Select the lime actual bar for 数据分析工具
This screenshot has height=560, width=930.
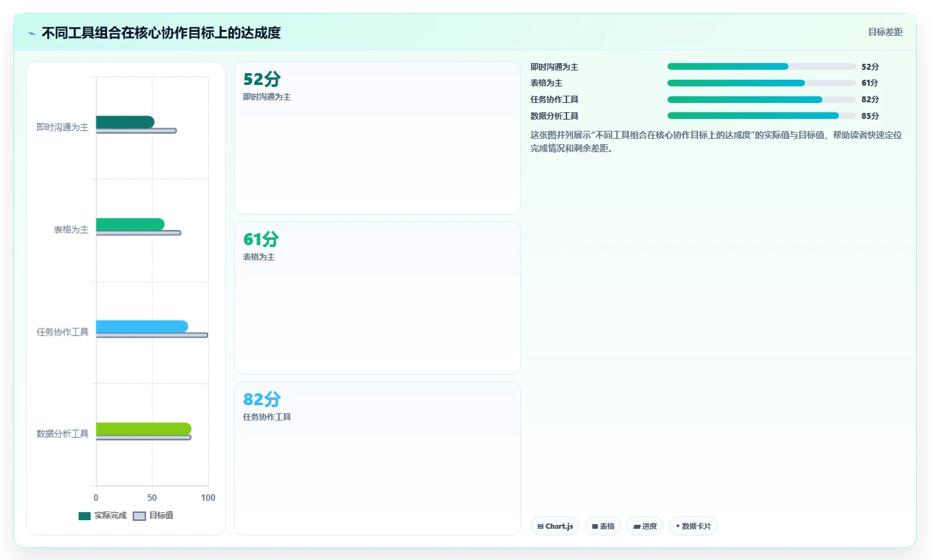(x=144, y=429)
